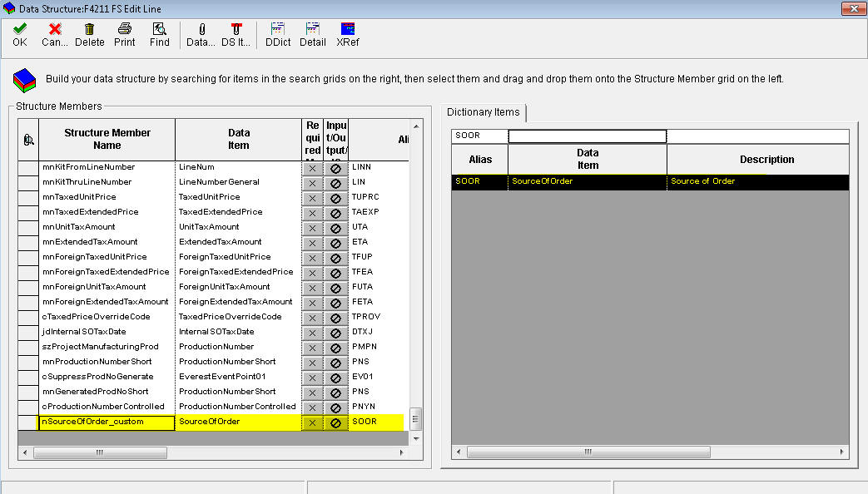Toggle Required X for mnKitFromLineNumber row
The width and height of the screenshot is (868, 494).
pos(312,168)
